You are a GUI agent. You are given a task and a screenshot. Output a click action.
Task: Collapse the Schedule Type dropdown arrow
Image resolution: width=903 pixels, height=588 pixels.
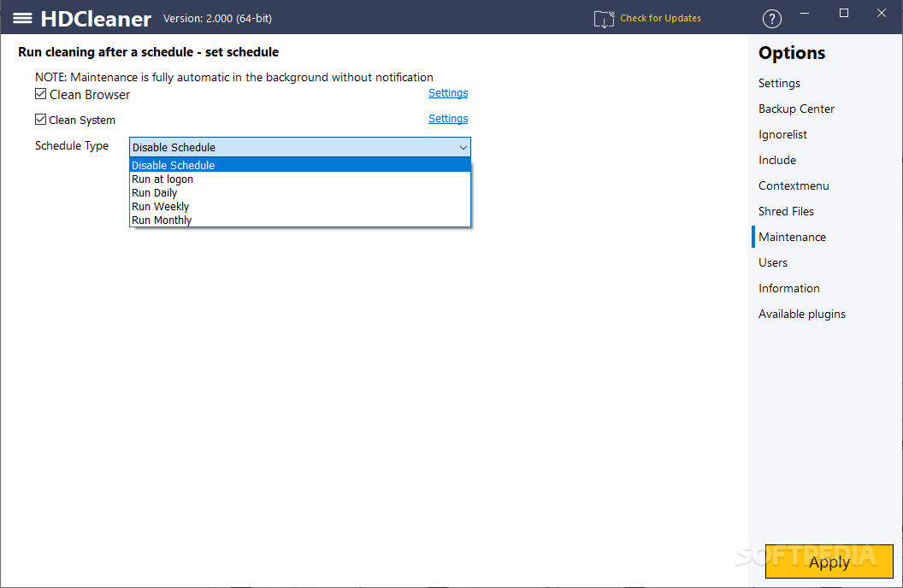[463, 147]
